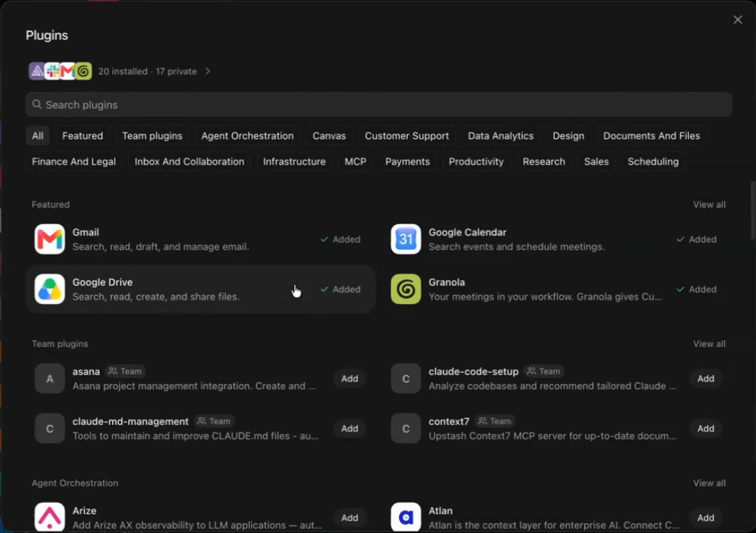Toggle the Added status for Granola
This screenshot has height=533, width=756.
(696, 289)
